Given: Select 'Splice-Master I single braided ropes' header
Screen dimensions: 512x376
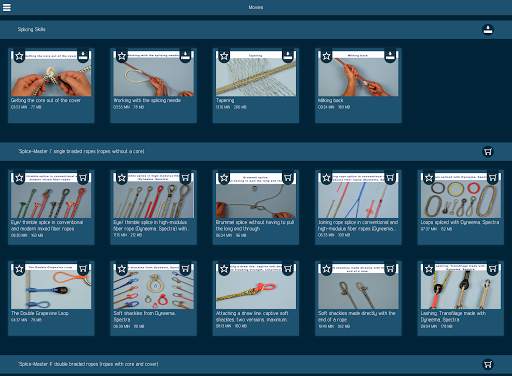Looking at the screenshot, I should [x=256, y=152].
